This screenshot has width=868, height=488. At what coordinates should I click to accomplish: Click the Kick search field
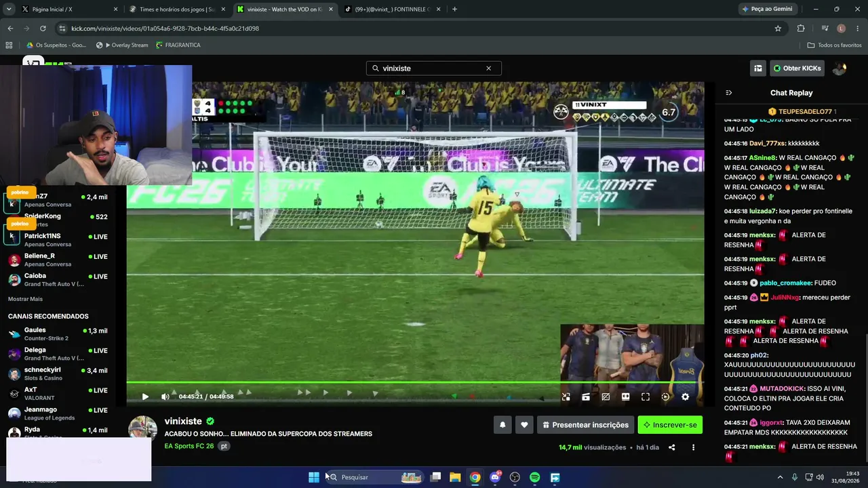pyautogui.click(x=433, y=68)
